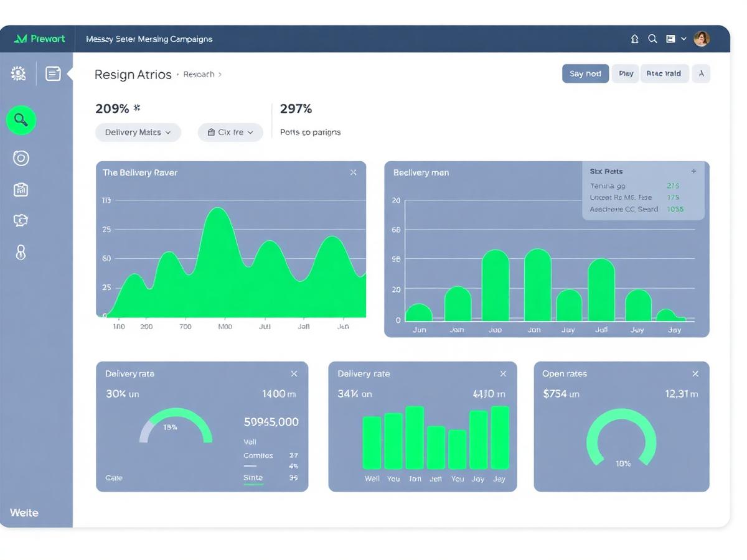Viewport: 747px width, 560px height.
Task: Open the clipboard report icon in sidebar
Action: [x=21, y=190]
